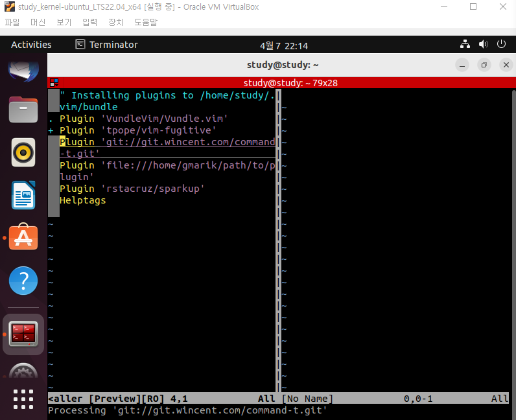Click the underlined git.wincent.com command-t plugin line

pos(167,148)
